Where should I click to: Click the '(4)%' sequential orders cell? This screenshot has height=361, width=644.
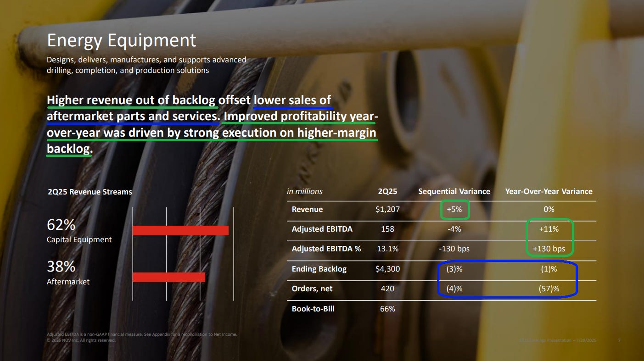click(x=454, y=289)
